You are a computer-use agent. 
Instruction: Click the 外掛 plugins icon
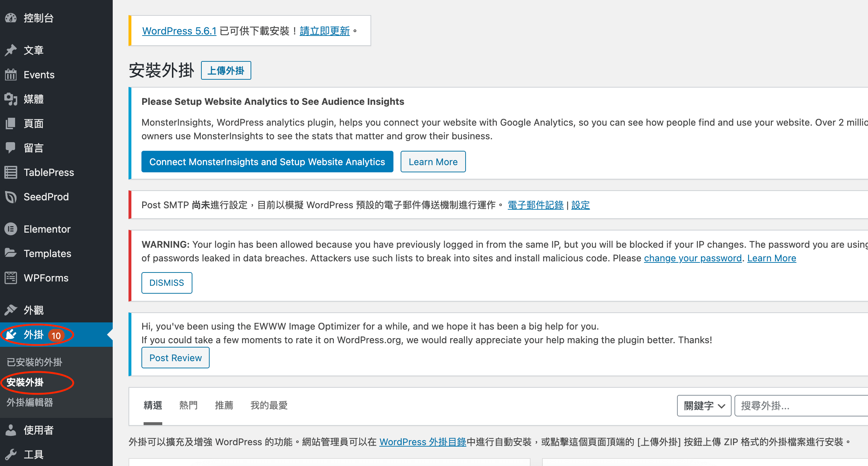click(x=11, y=335)
